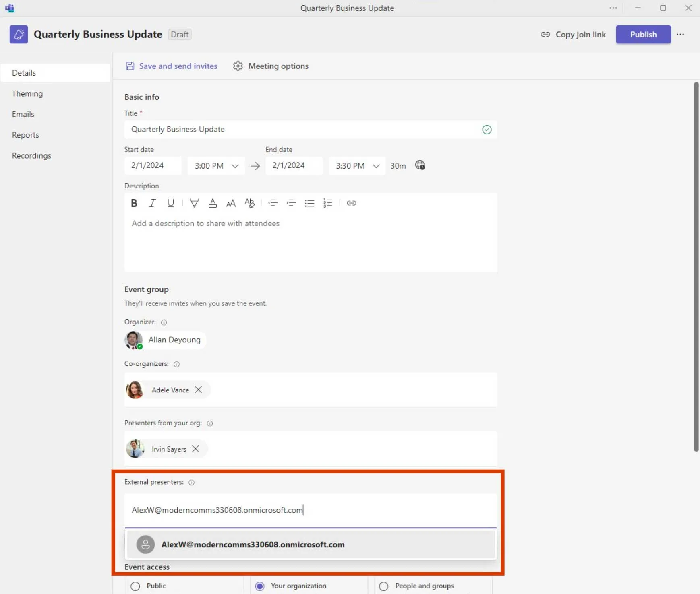Click the Teams app icon in title bar
Viewport: 700px width, 594px height.
[10, 8]
